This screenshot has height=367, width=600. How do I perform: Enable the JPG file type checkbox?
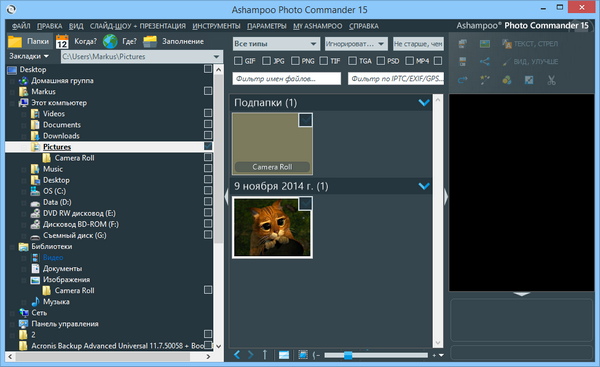(266, 61)
